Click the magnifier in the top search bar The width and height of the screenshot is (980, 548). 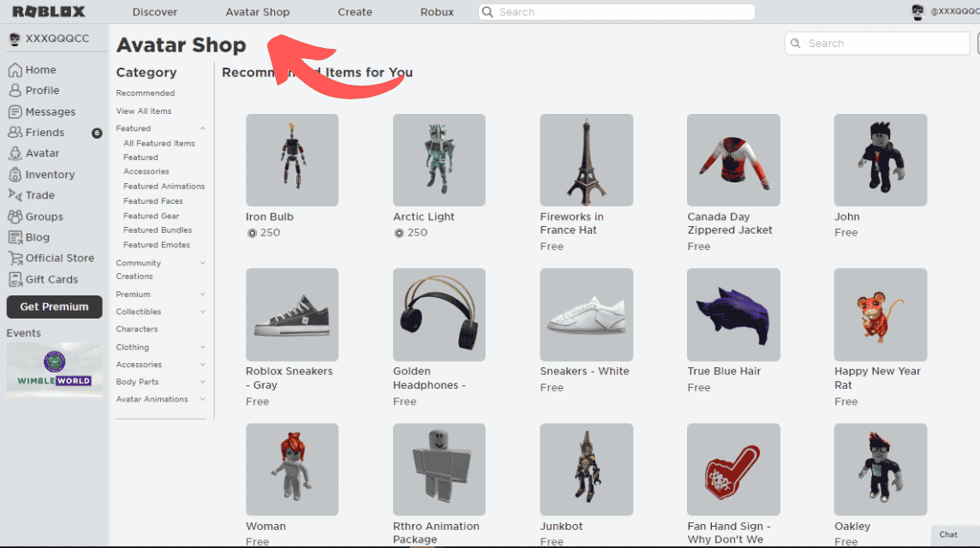[487, 12]
